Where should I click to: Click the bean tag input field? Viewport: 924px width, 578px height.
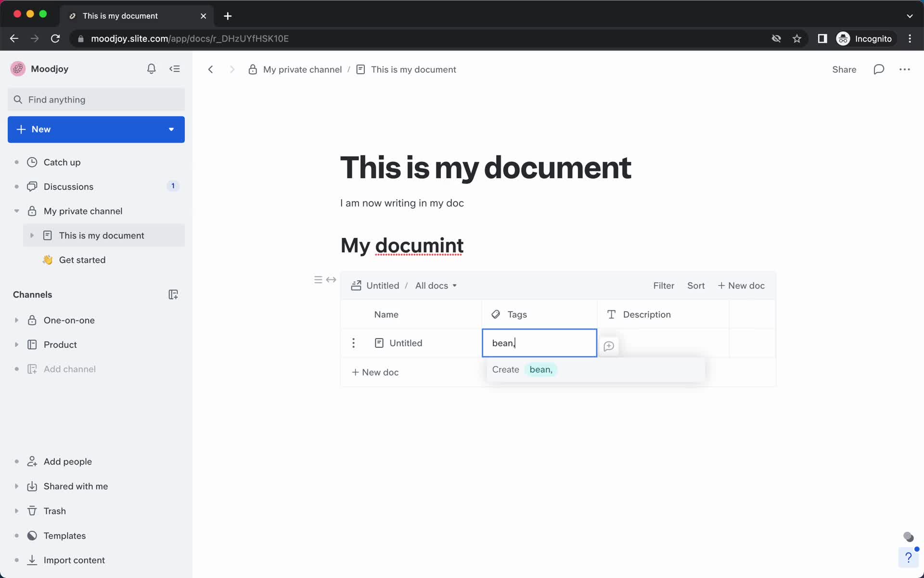click(539, 343)
